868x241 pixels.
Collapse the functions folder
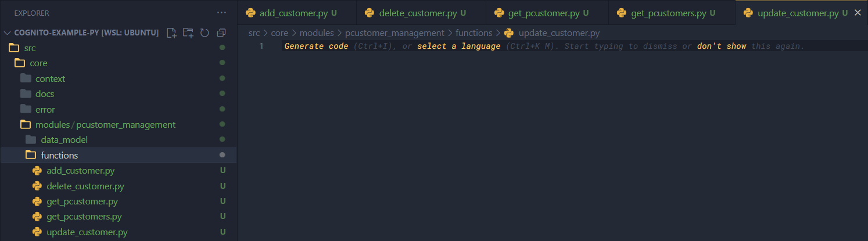point(59,155)
